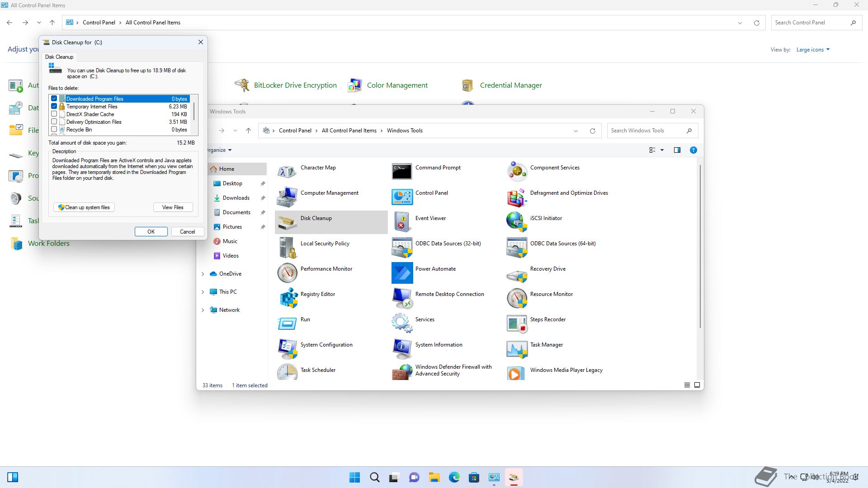Select Disk Cleanup item in Windows Tools
The image size is (868, 488).
(331, 222)
